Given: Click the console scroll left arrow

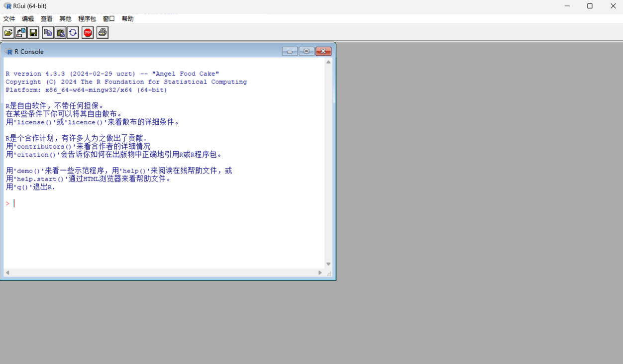Looking at the screenshot, I should 7,273.
